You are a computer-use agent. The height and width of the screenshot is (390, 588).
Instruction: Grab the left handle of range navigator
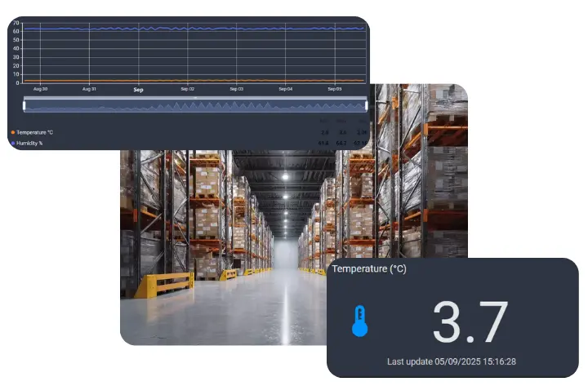click(x=24, y=104)
